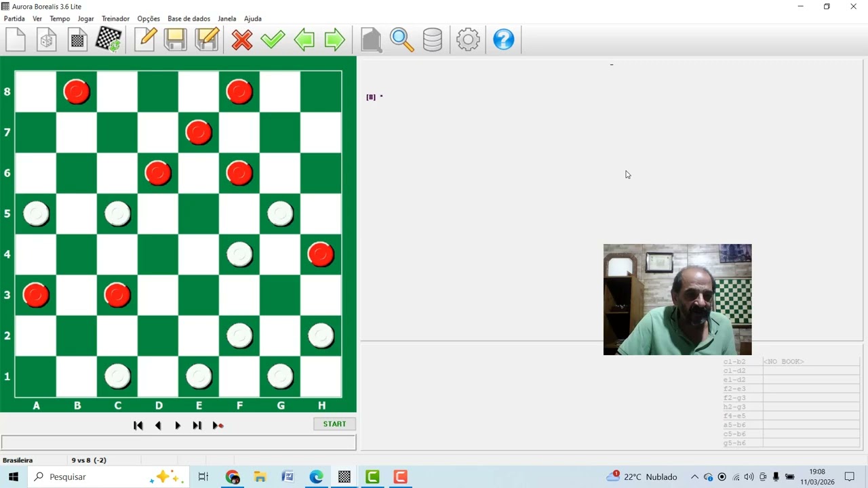Open the Partida menu
The height and width of the screenshot is (488, 868).
click(x=14, y=18)
